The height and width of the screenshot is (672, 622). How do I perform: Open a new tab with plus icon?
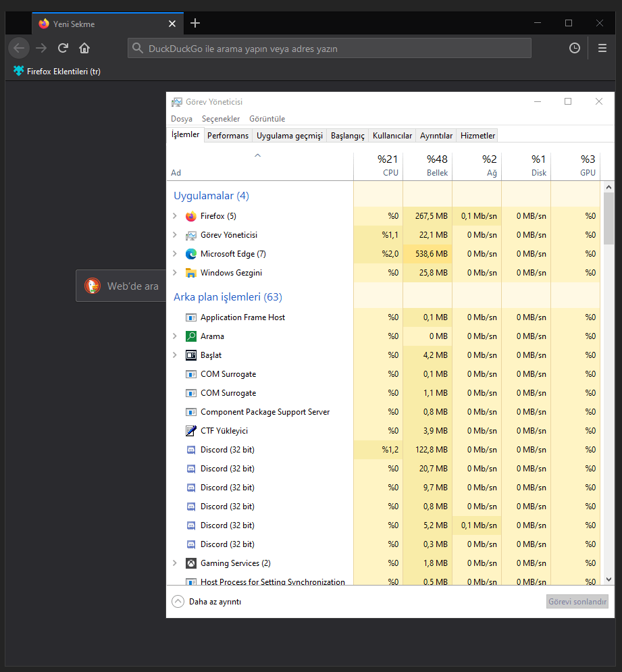[x=195, y=24]
